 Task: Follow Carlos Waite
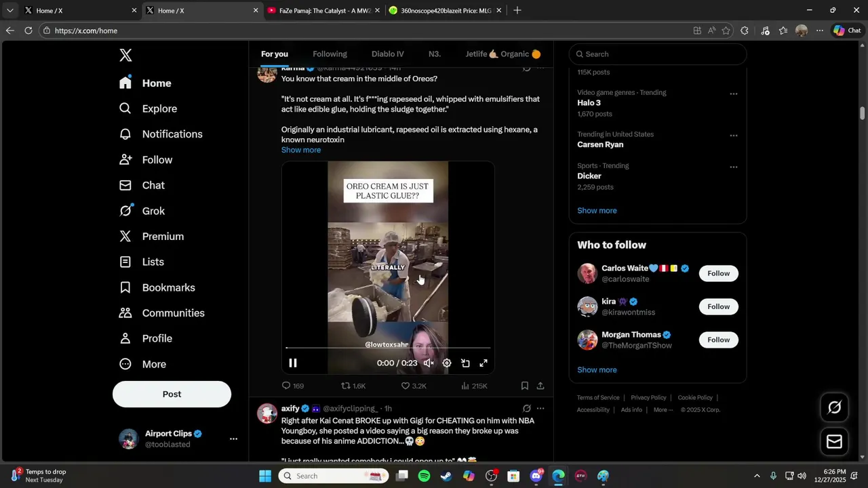(719, 273)
